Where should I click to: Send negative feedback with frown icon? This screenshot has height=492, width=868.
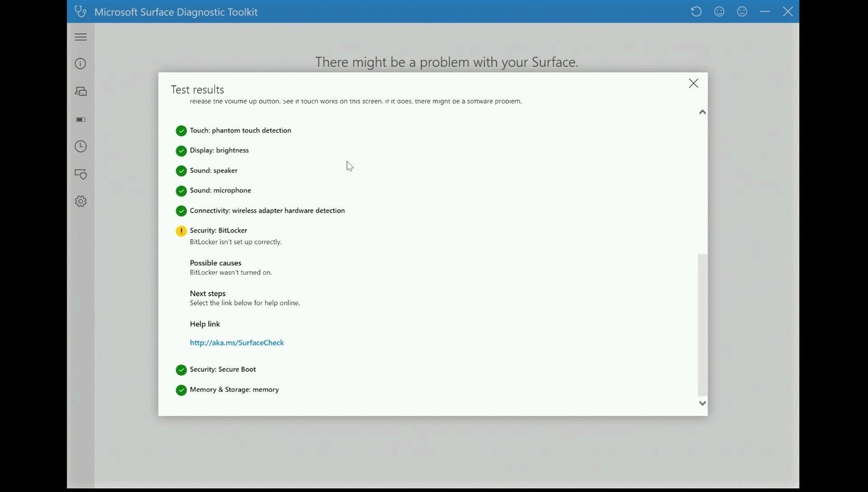pos(742,11)
